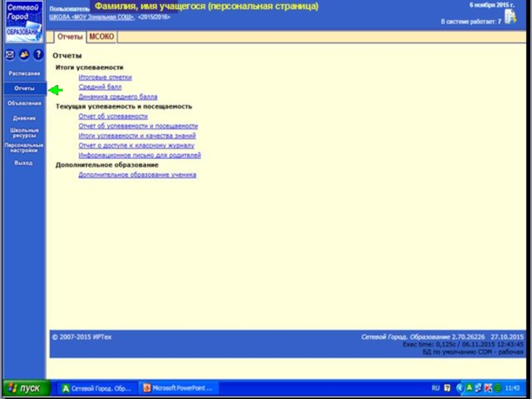
Task: Click the exit door icon at top right
Action: point(511,17)
